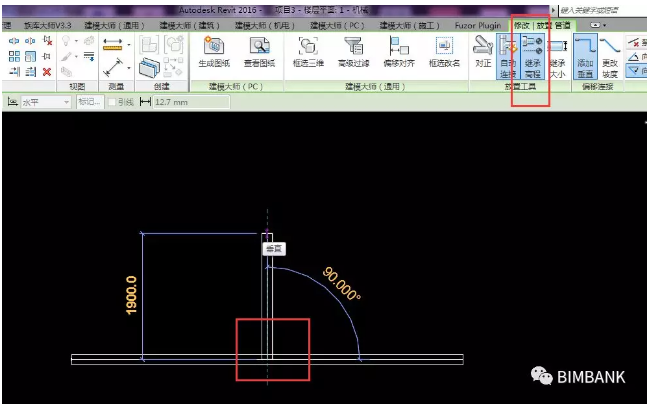Click the 90.000° angle dimension value
This screenshot has width=653, height=408.
(341, 284)
